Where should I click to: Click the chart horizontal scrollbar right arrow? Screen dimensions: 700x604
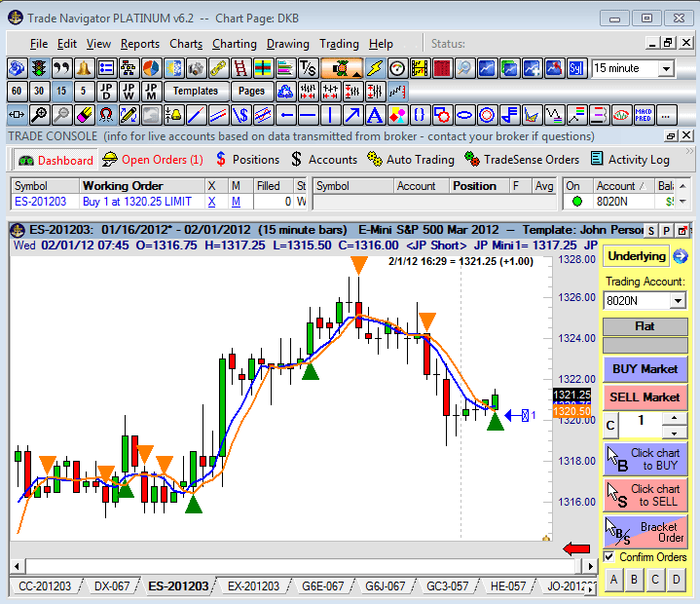click(x=591, y=566)
